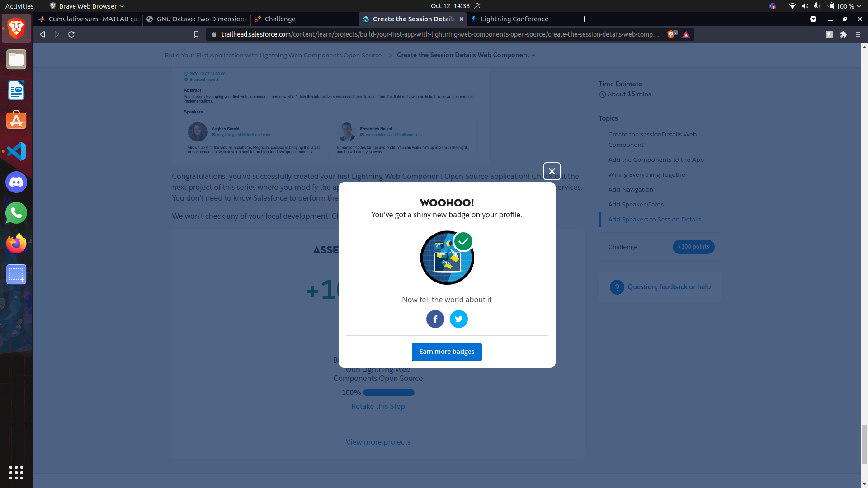This screenshot has width=868, height=488.
Task: Close the Woohoo badge popup
Action: [552, 171]
